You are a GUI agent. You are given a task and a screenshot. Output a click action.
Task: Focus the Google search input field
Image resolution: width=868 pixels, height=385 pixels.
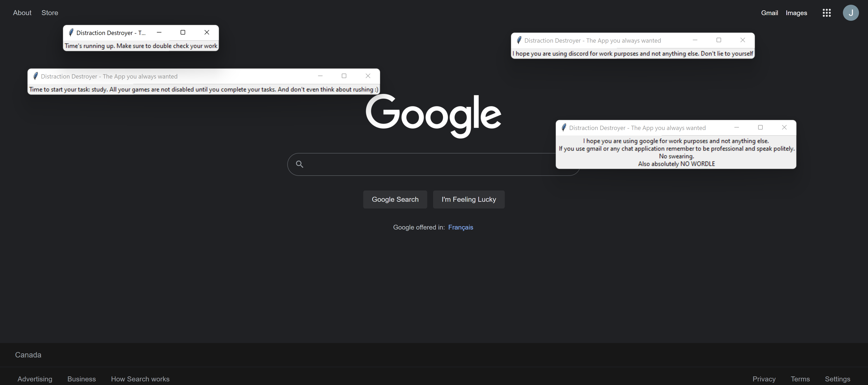pyautogui.click(x=421, y=164)
